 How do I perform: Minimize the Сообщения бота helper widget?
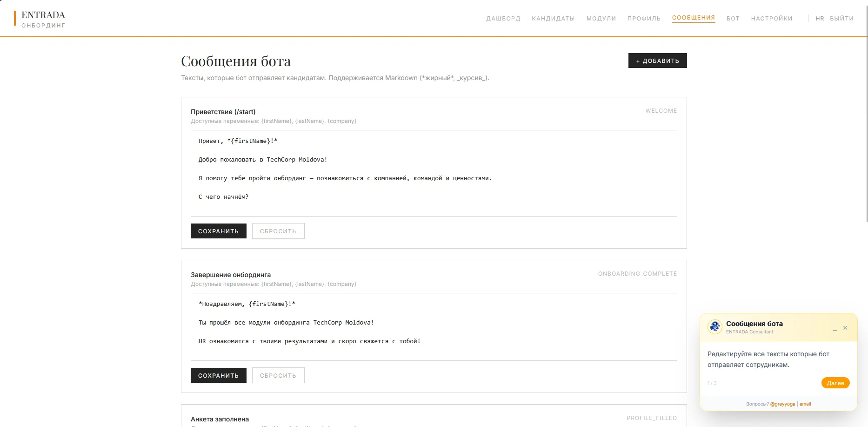pos(835,329)
